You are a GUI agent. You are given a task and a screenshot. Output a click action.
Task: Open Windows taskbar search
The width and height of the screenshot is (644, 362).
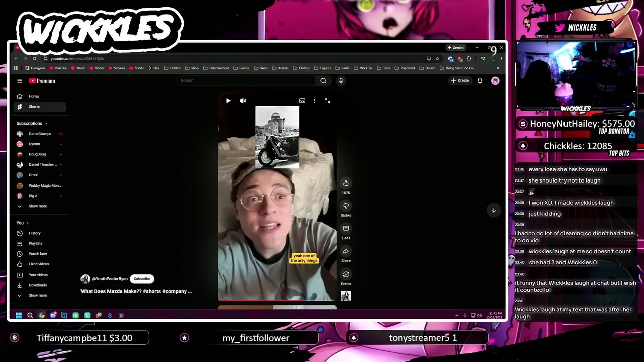pyautogui.click(x=30, y=316)
